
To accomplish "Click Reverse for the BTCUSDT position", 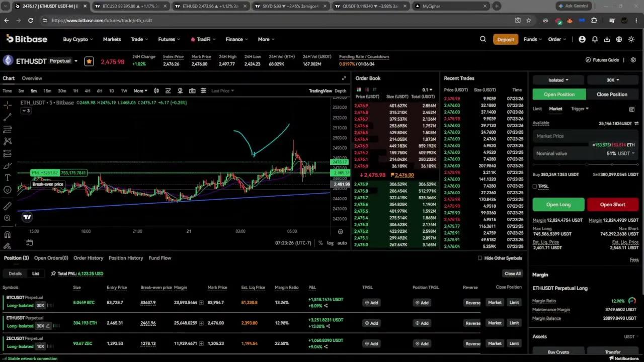I will point(472,303).
